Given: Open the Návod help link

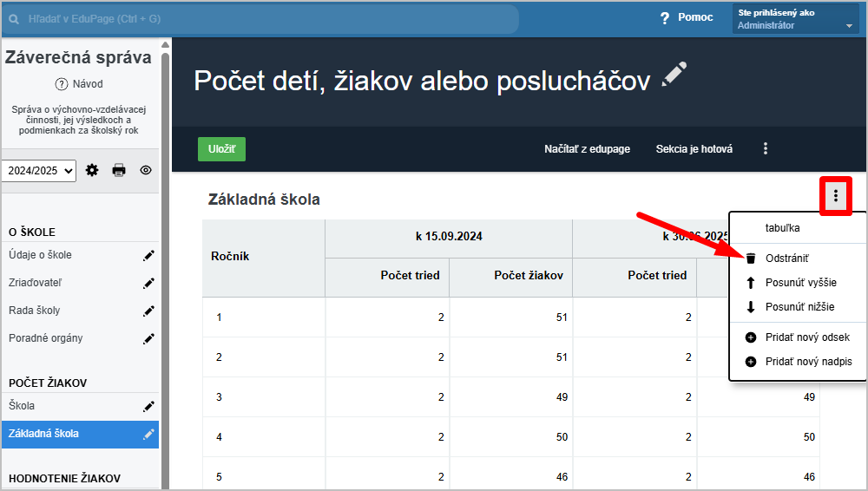Looking at the screenshot, I should click(x=79, y=84).
